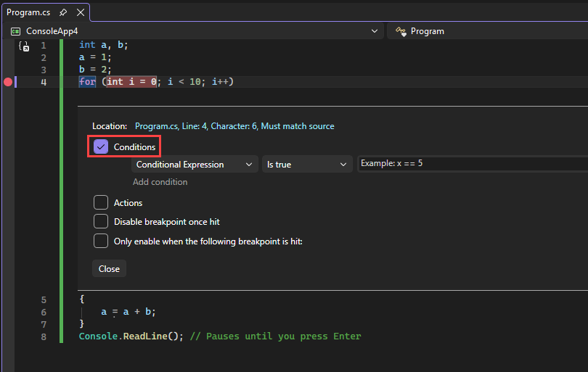Click the Program class icon in navigation bar

[400, 31]
